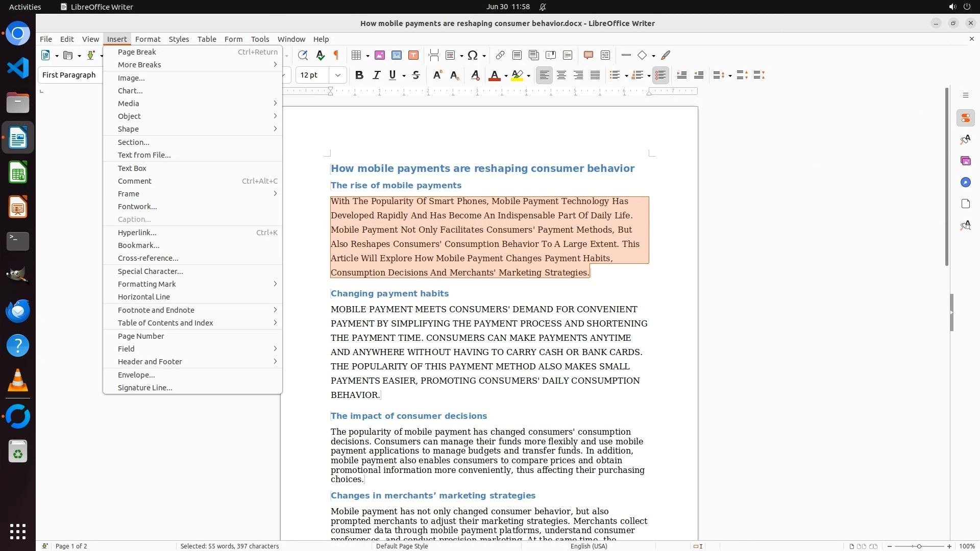Click the Insert Hyperlink chain icon

pos(500,55)
